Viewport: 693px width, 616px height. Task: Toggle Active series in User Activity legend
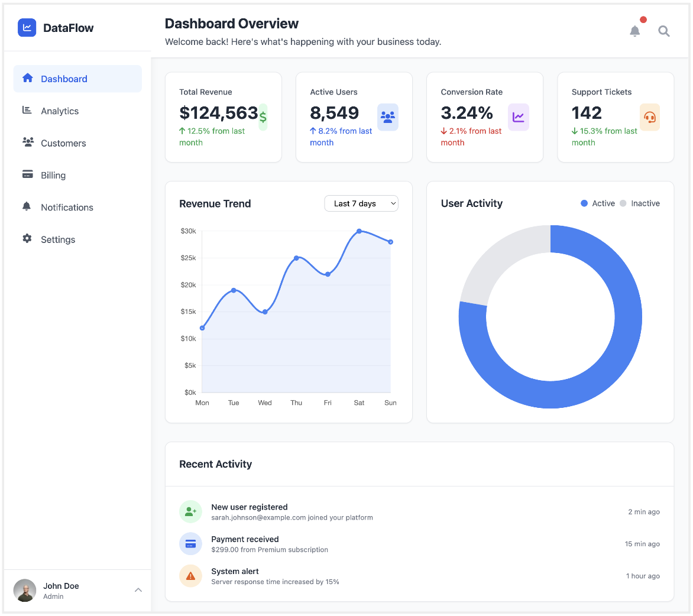point(598,203)
